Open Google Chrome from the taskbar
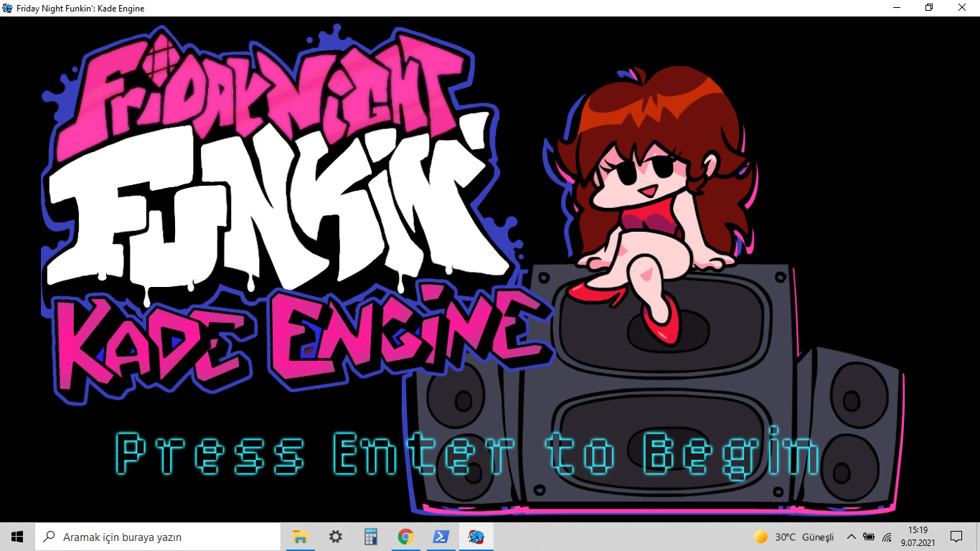Viewport: 980px width, 551px height. 405,536
